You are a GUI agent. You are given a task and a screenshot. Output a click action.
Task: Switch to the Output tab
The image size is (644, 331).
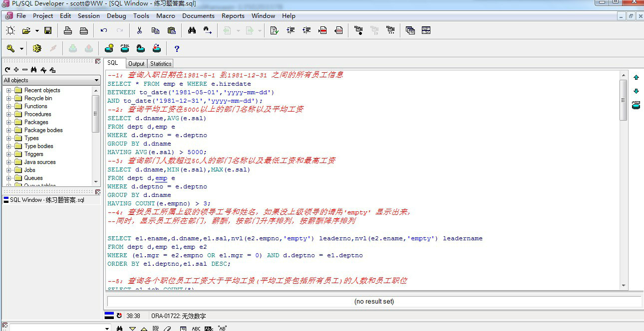(x=136, y=64)
